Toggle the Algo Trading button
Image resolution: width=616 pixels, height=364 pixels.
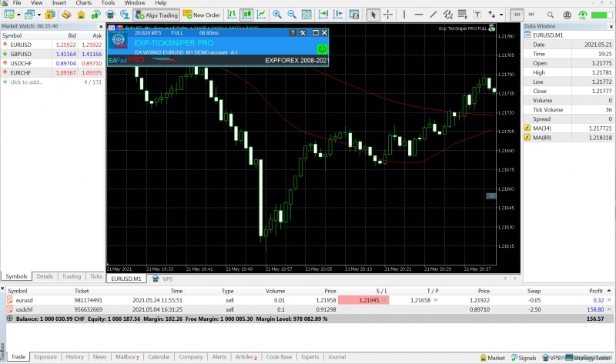point(156,15)
